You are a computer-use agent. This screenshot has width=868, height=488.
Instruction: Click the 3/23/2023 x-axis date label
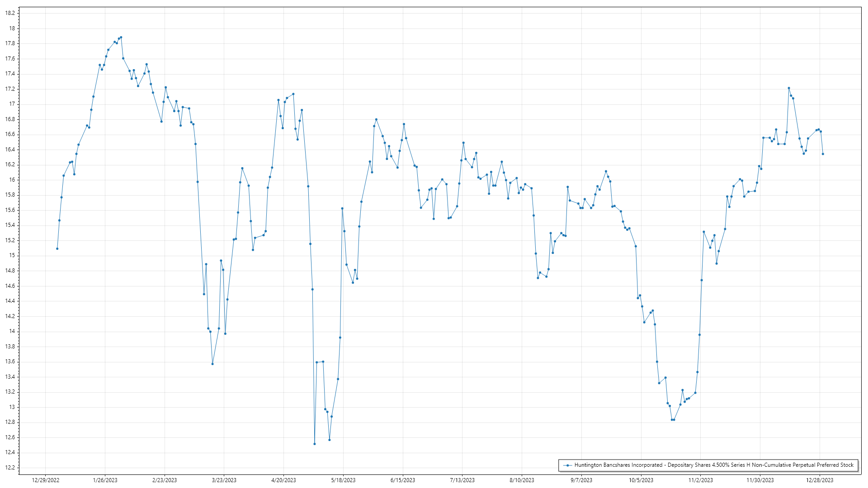[x=224, y=480]
